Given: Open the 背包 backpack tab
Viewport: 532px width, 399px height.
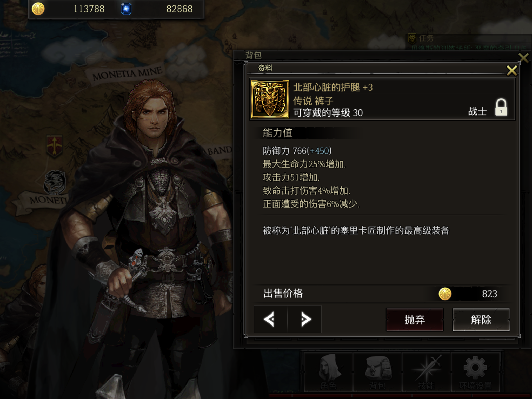Looking at the screenshot, I should pos(377,372).
